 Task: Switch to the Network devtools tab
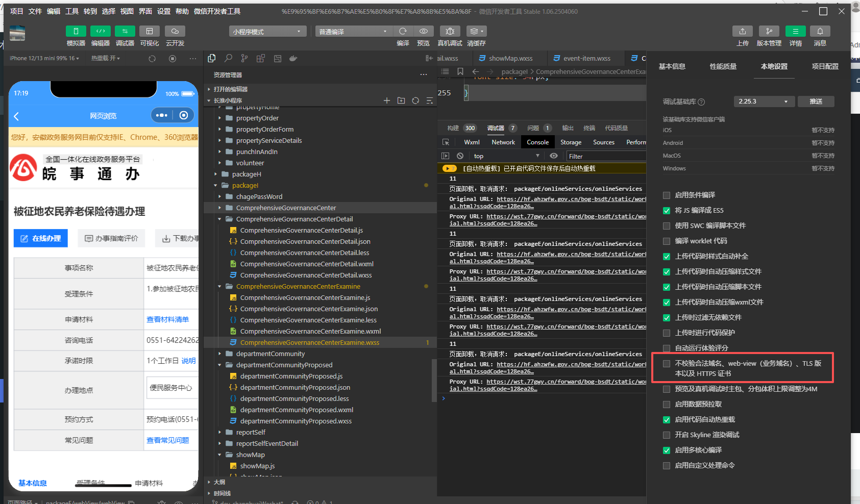503,142
